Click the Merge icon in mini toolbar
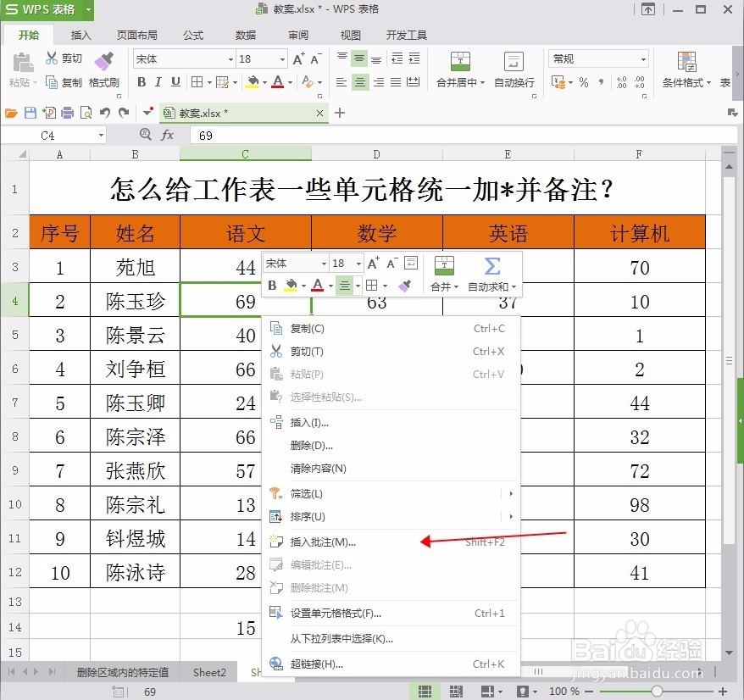 pyautogui.click(x=444, y=266)
